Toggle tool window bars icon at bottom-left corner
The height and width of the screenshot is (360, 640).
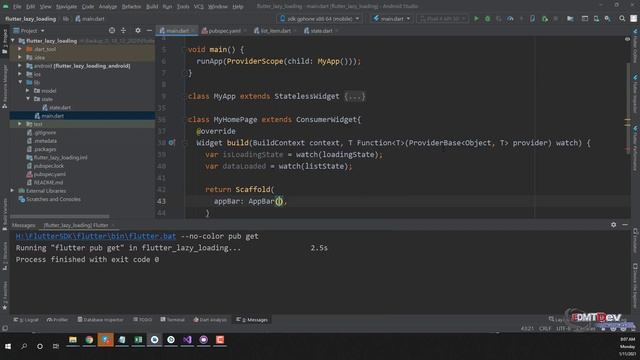tap(5, 328)
